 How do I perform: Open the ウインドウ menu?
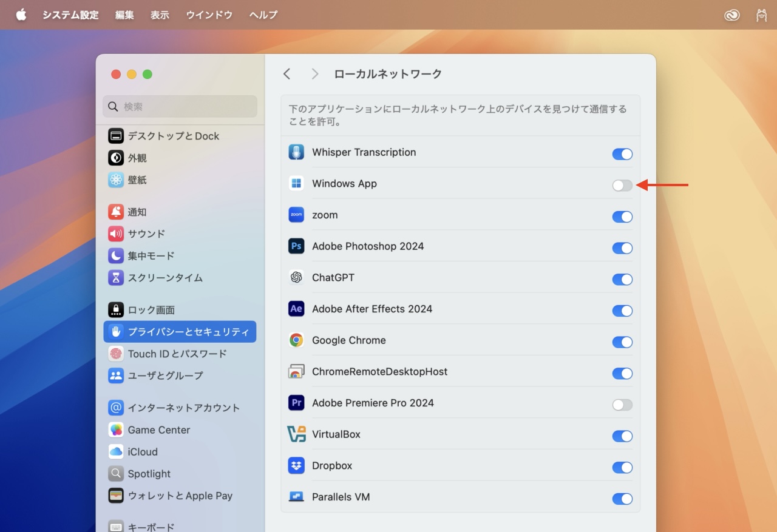[209, 15]
